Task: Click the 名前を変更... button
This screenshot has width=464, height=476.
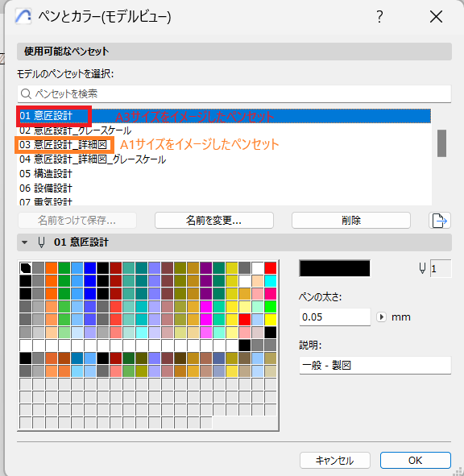Action: click(x=214, y=221)
